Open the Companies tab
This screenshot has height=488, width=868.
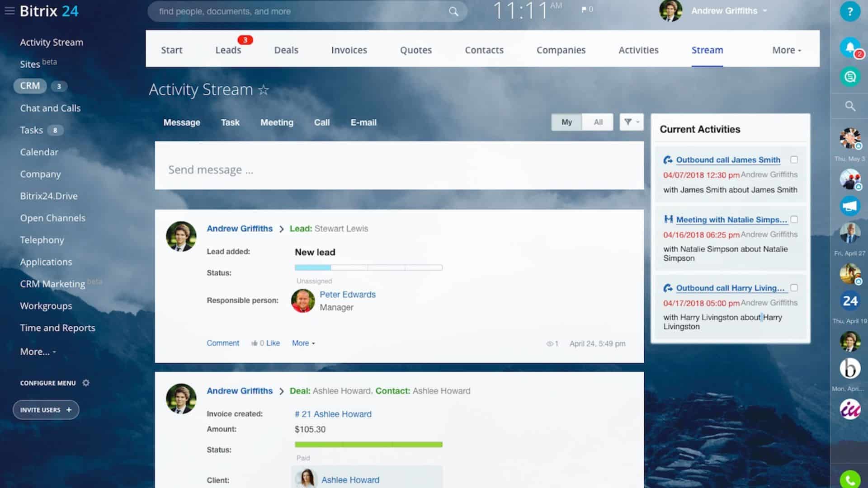[x=561, y=50]
